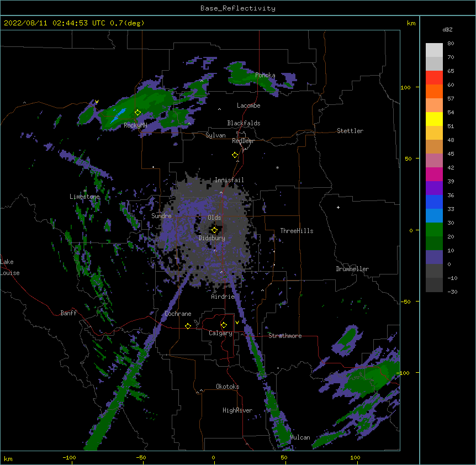
Task: Click the Sundre label
Action: [161, 216]
